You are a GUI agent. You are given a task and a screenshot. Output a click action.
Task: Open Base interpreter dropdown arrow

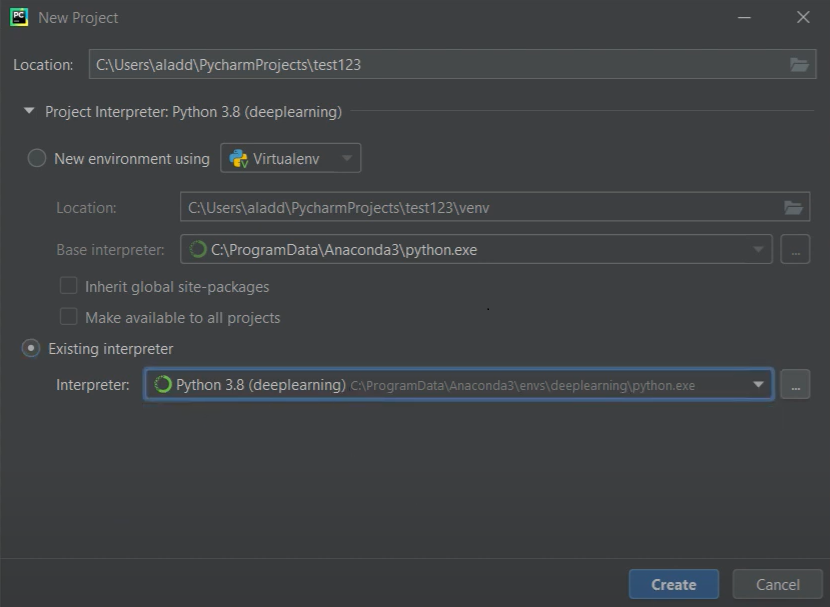pos(758,249)
